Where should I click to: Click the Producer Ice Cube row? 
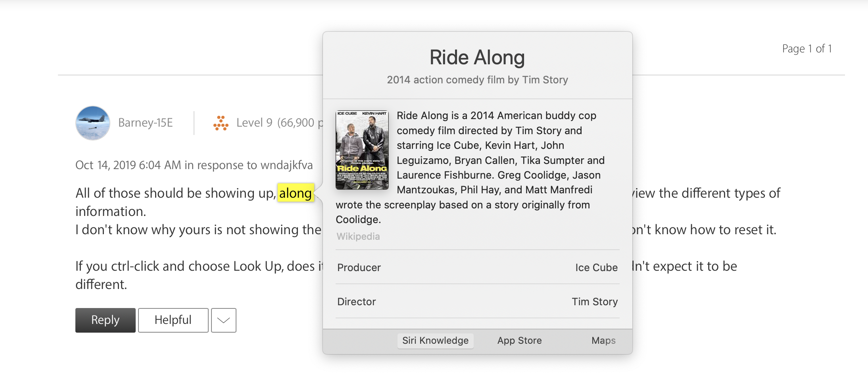pos(477,268)
